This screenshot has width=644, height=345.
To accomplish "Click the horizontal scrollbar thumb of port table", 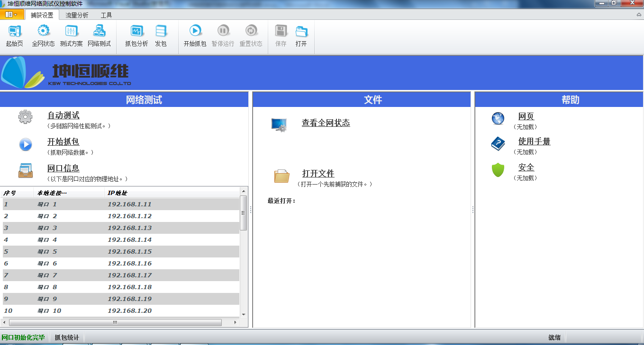I will click(x=115, y=322).
